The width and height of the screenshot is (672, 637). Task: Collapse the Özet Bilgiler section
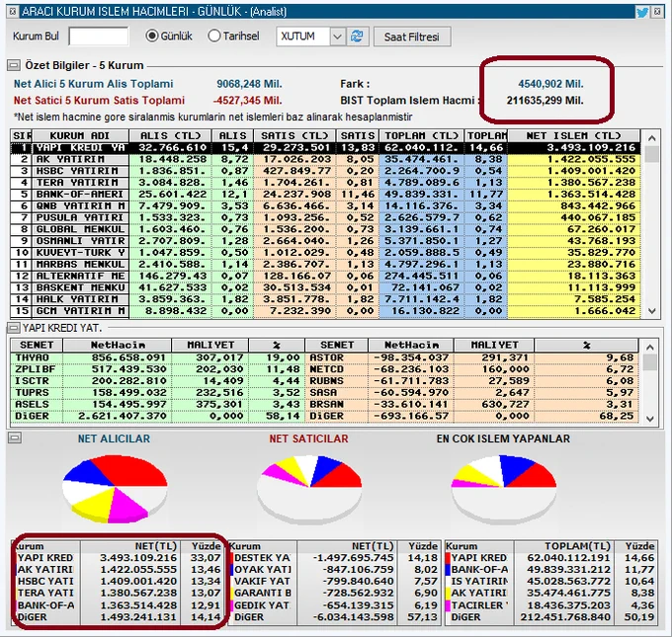click(x=14, y=65)
